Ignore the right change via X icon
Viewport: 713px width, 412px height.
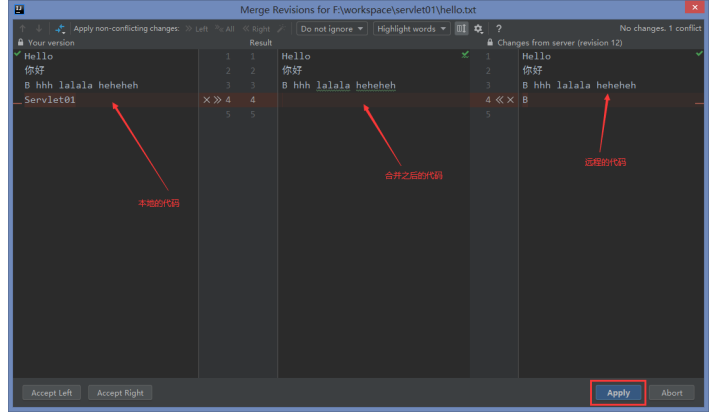pos(510,100)
